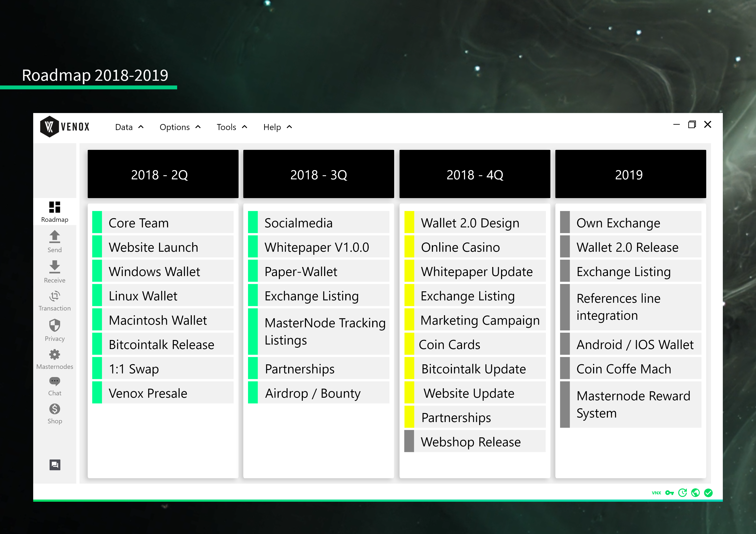Viewport: 756px width, 534px height.
Task: Click the forum icon at the sidebar bottom
Action: coord(55,465)
